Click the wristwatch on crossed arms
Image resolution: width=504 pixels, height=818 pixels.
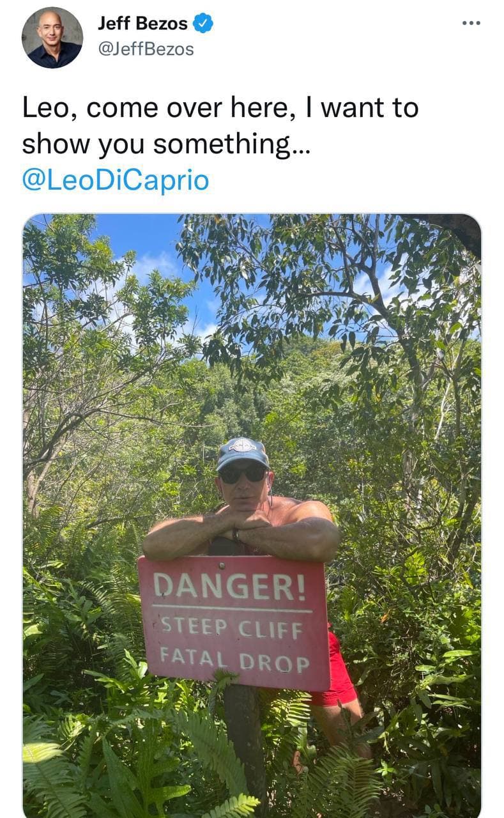pyautogui.click(x=236, y=534)
